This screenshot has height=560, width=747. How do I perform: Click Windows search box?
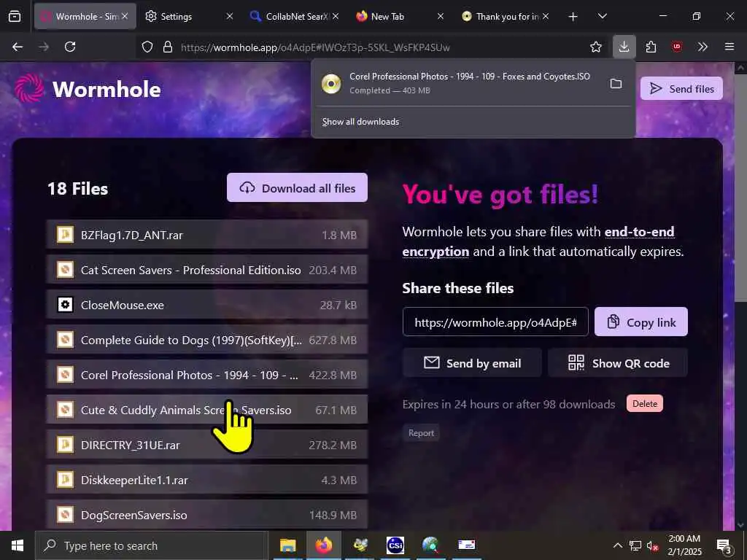tap(152, 545)
